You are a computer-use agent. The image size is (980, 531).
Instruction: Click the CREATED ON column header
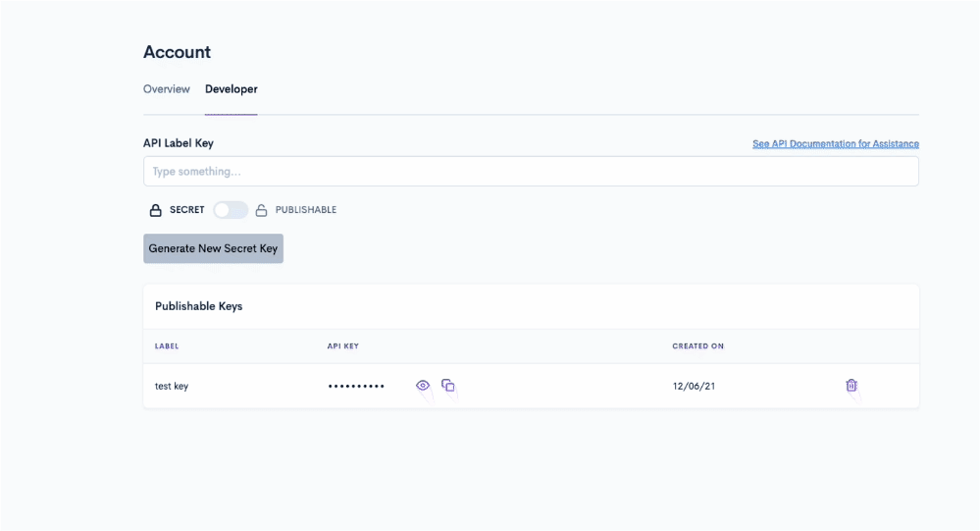pos(697,346)
